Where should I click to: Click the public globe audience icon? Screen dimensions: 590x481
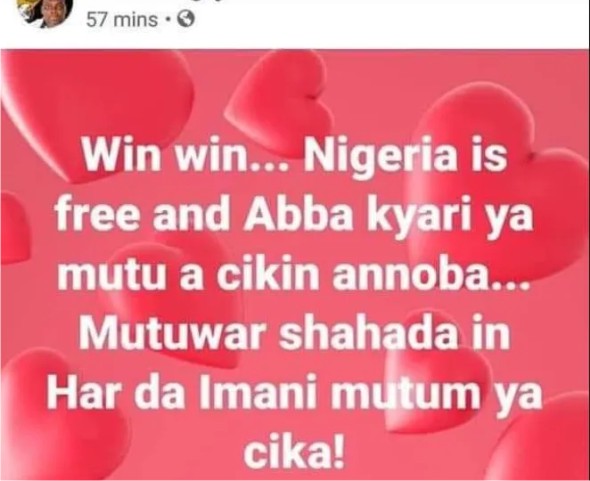186,19
